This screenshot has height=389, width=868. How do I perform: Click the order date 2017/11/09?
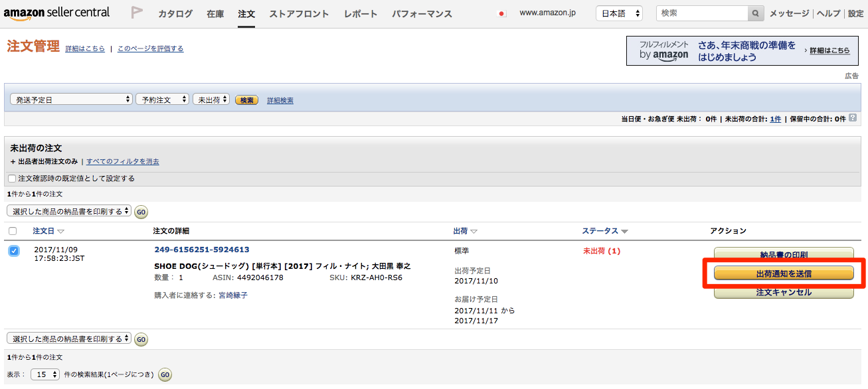click(x=55, y=250)
